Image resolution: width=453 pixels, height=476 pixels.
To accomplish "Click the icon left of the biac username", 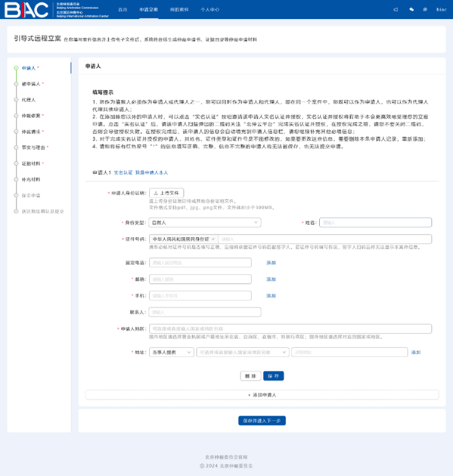I will pos(425,10).
